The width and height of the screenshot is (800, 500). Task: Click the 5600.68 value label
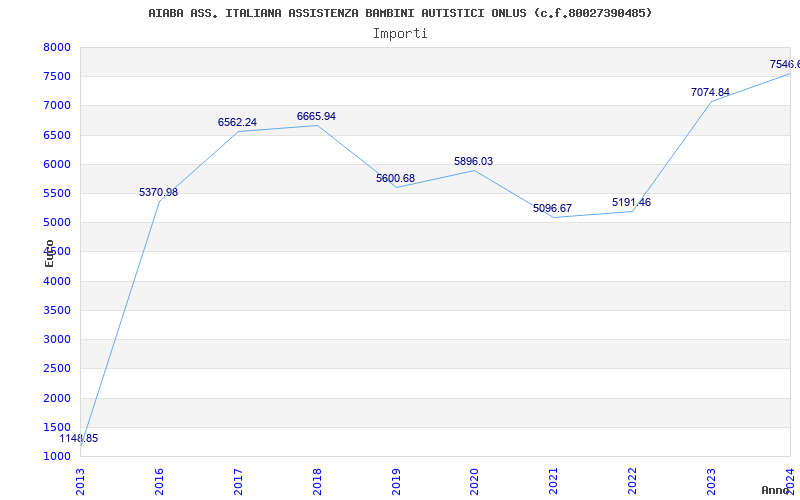click(395, 178)
